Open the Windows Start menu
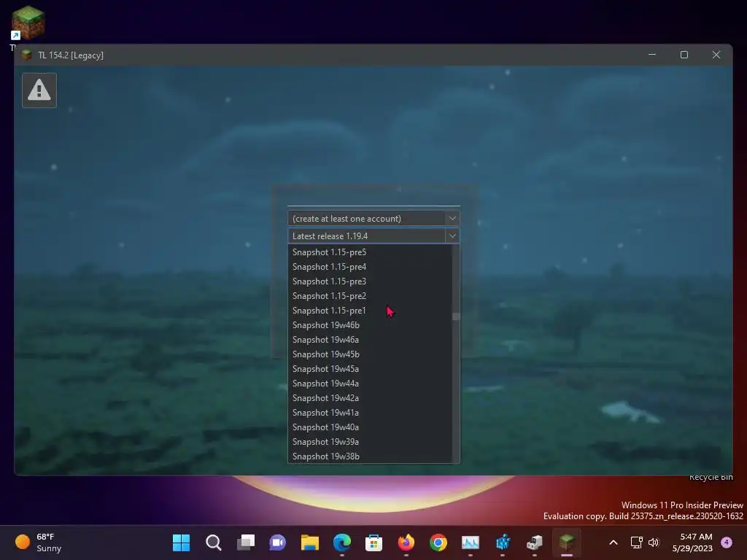This screenshot has width=747, height=560. point(181,542)
